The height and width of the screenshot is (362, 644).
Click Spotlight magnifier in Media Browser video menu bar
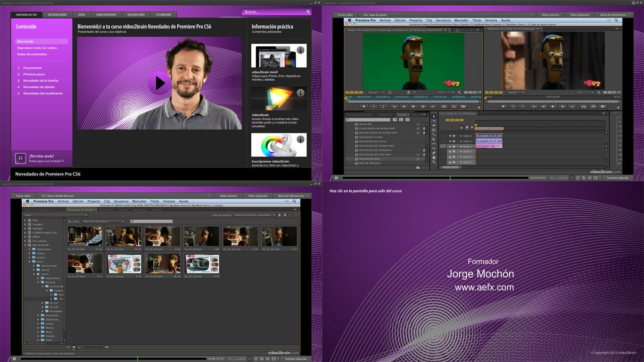[294, 201]
